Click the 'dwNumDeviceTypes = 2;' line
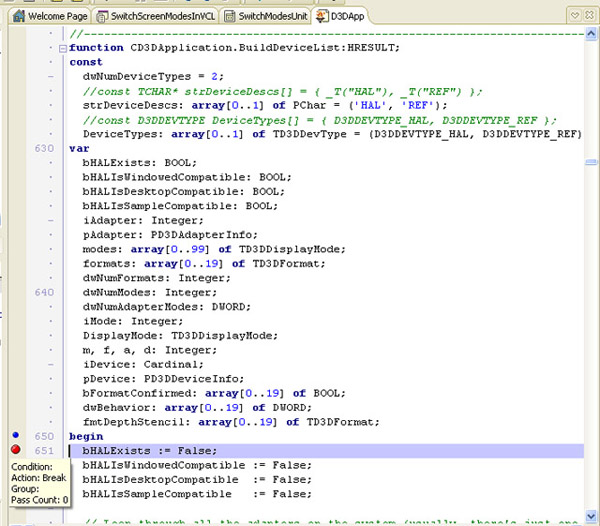This screenshot has height=526, width=600. [x=153, y=77]
